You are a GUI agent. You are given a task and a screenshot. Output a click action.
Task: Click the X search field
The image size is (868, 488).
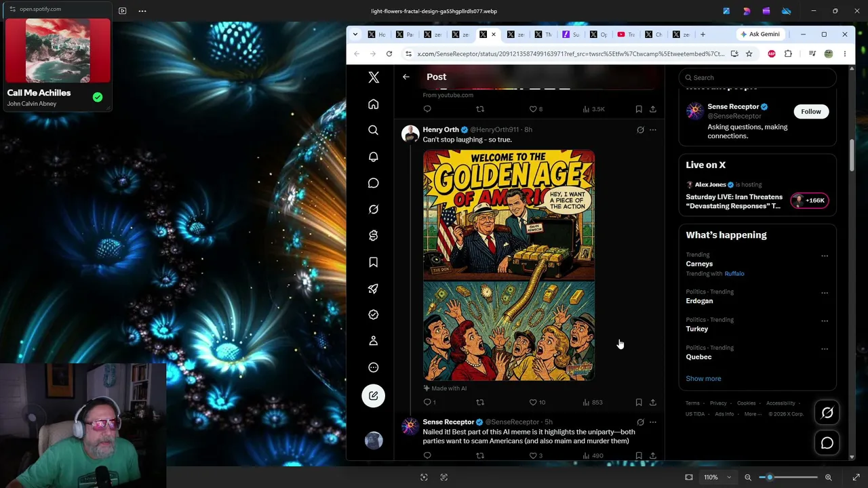pos(757,77)
